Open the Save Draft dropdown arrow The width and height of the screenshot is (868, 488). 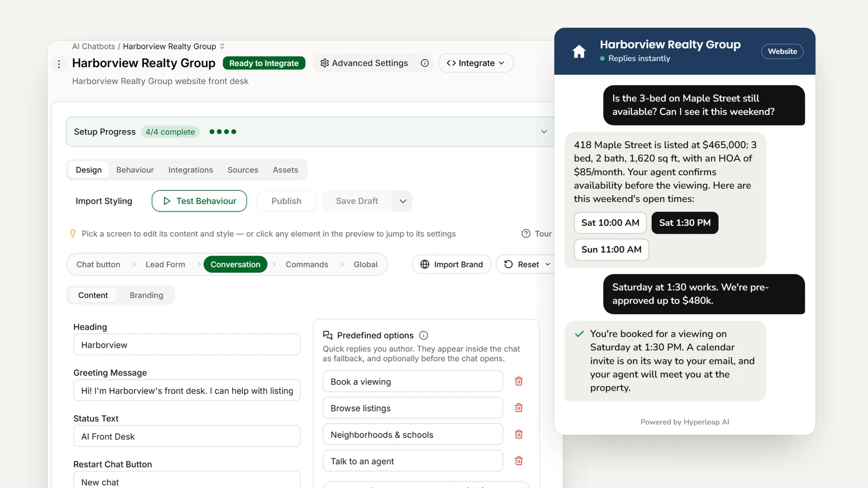coord(403,201)
